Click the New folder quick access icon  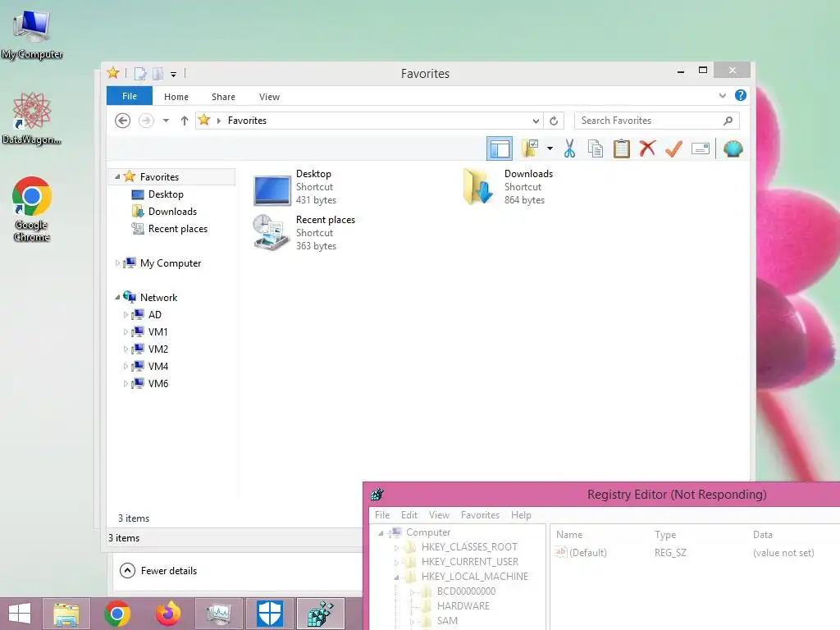(158, 73)
